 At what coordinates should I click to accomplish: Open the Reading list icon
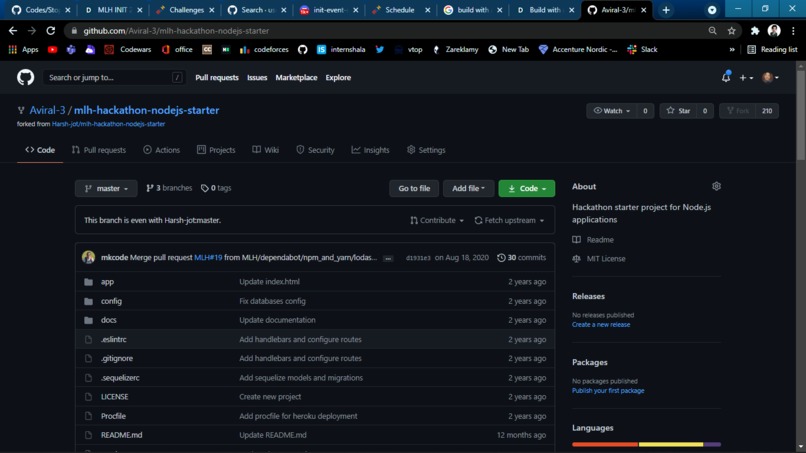click(752, 49)
